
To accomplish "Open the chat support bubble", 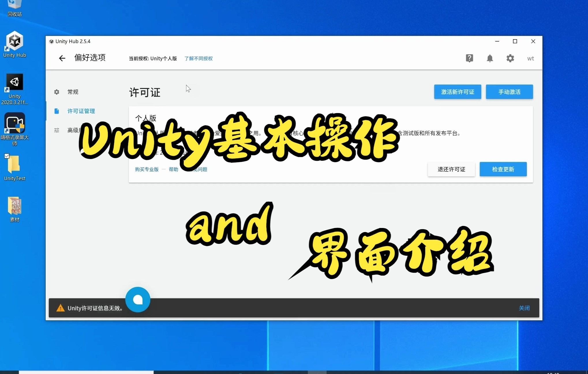I will click(138, 300).
